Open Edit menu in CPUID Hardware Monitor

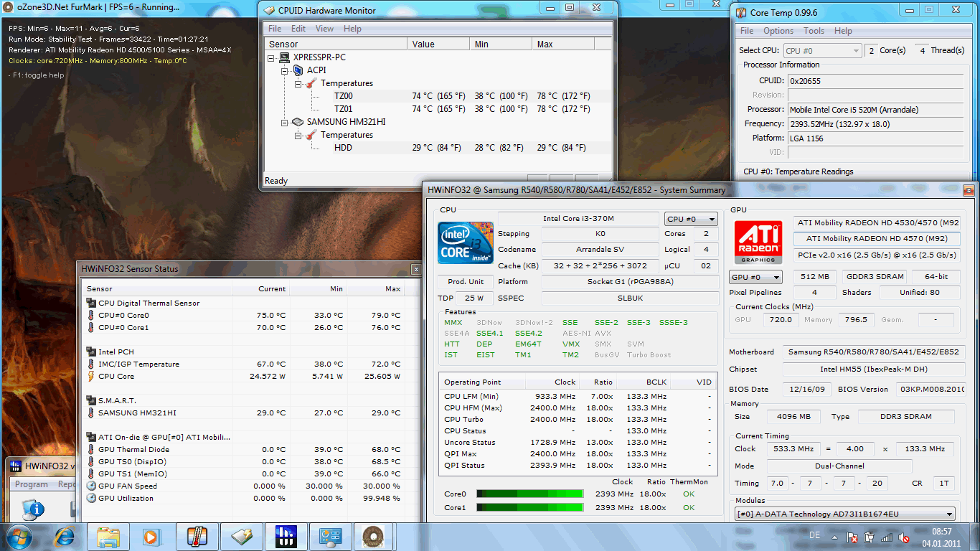[x=298, y=29]
